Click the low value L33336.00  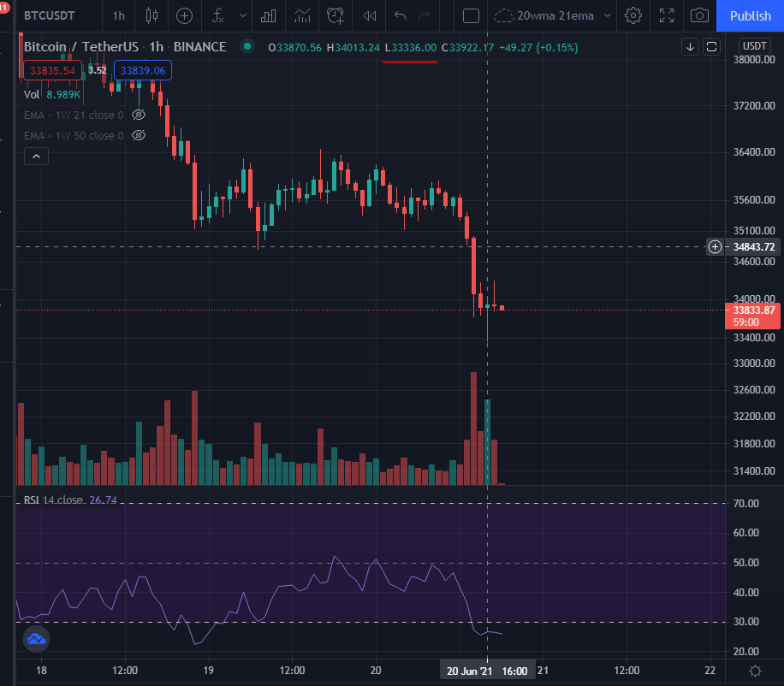click(411, 47)
